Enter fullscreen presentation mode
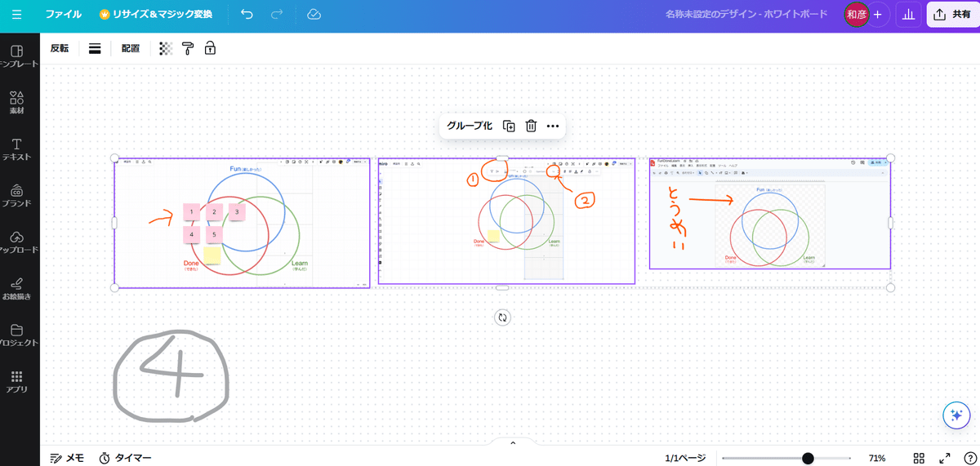This screenshot has width=980, height=466. tap(944, 458)
